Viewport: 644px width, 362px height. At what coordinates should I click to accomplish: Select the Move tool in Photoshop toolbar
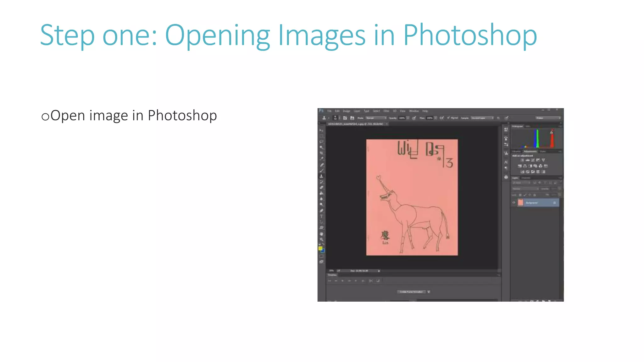321,130
